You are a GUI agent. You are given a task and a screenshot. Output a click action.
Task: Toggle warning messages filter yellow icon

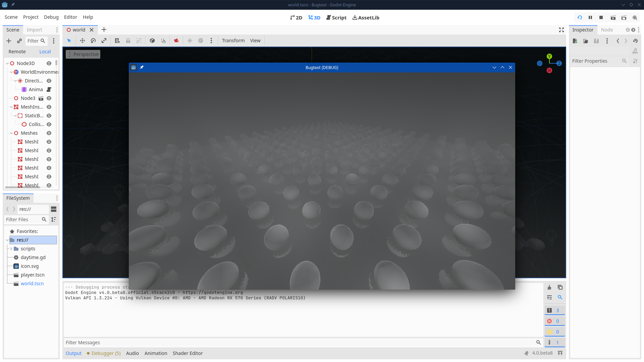click(554, 332)
